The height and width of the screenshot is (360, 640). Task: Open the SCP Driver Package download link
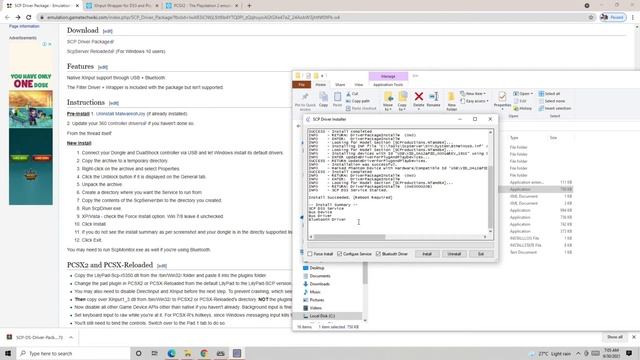91,42
